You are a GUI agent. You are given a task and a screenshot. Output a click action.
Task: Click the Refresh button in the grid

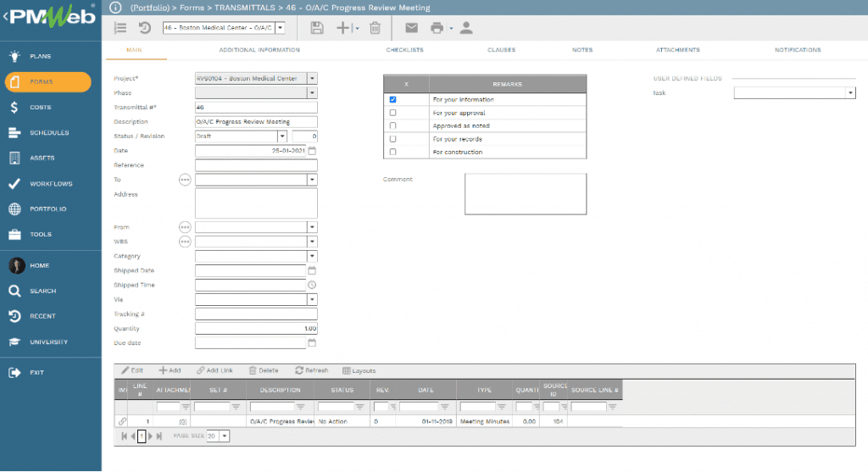312,371
